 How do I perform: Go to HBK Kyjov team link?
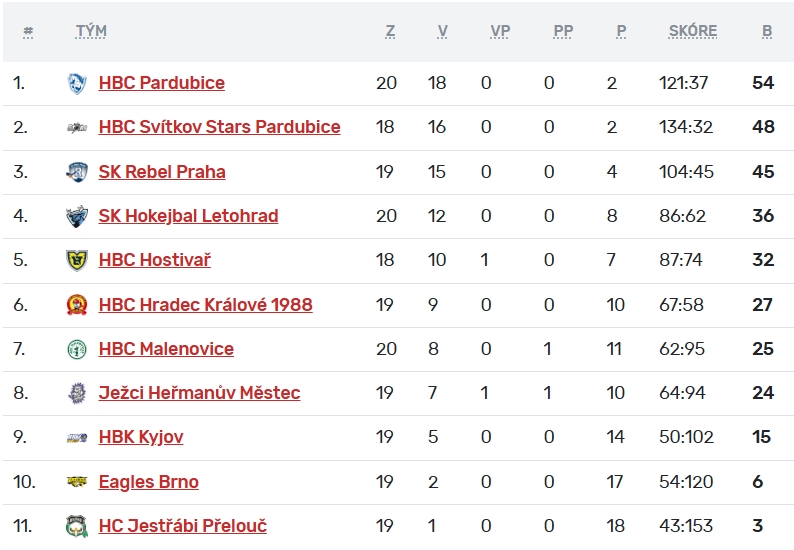[x=141, y=437]
